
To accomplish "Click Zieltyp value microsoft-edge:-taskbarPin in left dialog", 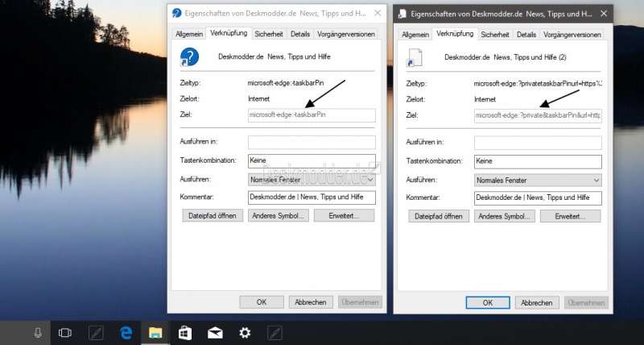I will [x=286, y=83].
